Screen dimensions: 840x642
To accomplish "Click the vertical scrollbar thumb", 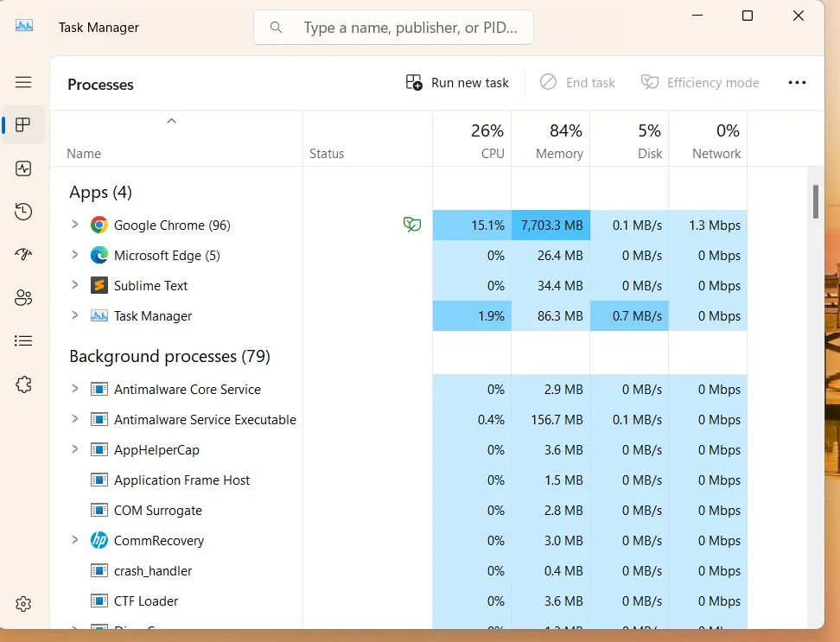I will pos(815,202).
